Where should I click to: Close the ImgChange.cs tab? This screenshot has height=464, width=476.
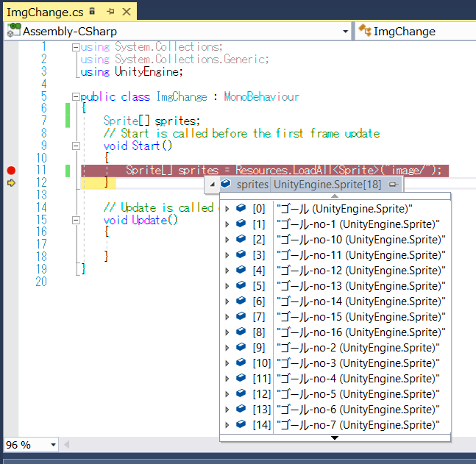coord(127,12)
